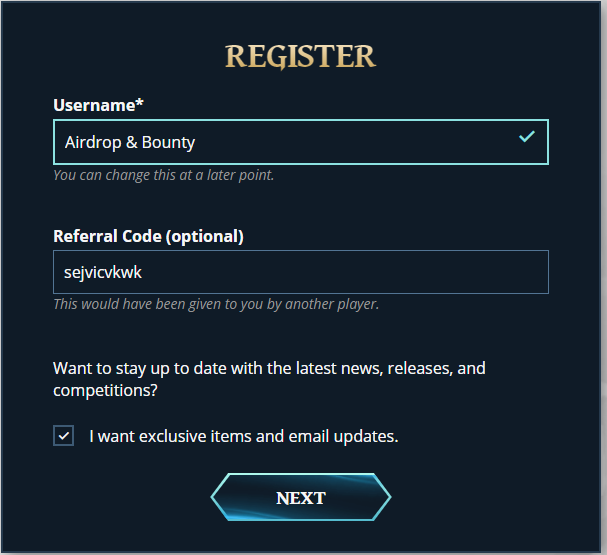Click the Referral Code input field
The width and height of the screenshot is (607, 555).
[300, 272]
